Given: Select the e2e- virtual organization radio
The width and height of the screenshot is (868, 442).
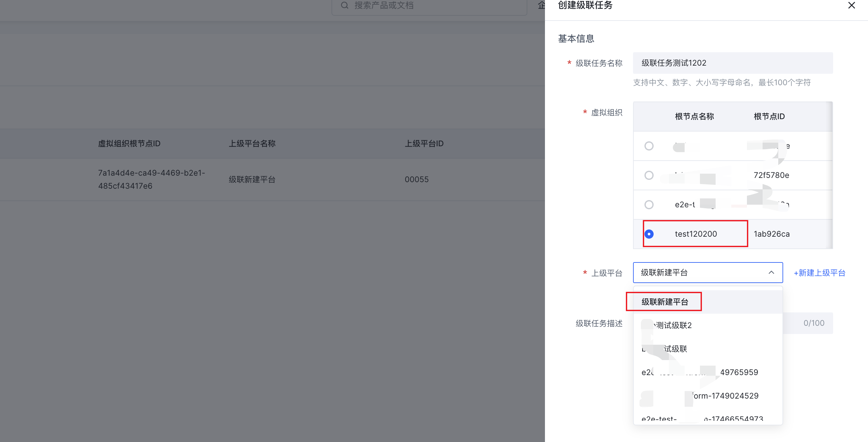Looking at the screenshot, I should coord(649,205).
